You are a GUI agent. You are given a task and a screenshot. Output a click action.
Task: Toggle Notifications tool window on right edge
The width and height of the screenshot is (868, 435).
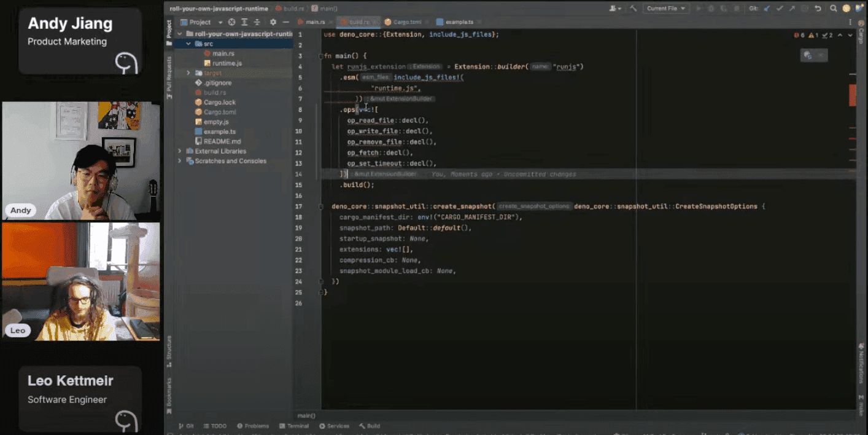coord(861,362)
